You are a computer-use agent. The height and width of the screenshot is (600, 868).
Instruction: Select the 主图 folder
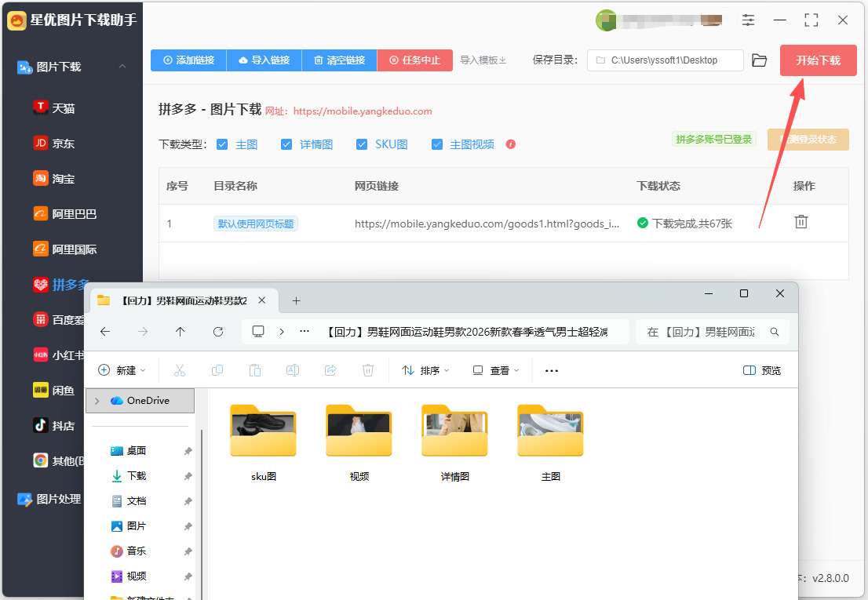(x=550, y=442)
